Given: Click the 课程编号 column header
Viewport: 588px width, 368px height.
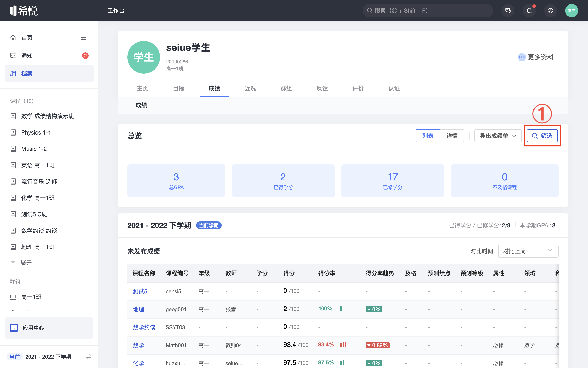Looking at the screenshot, I should click(177, 273).
